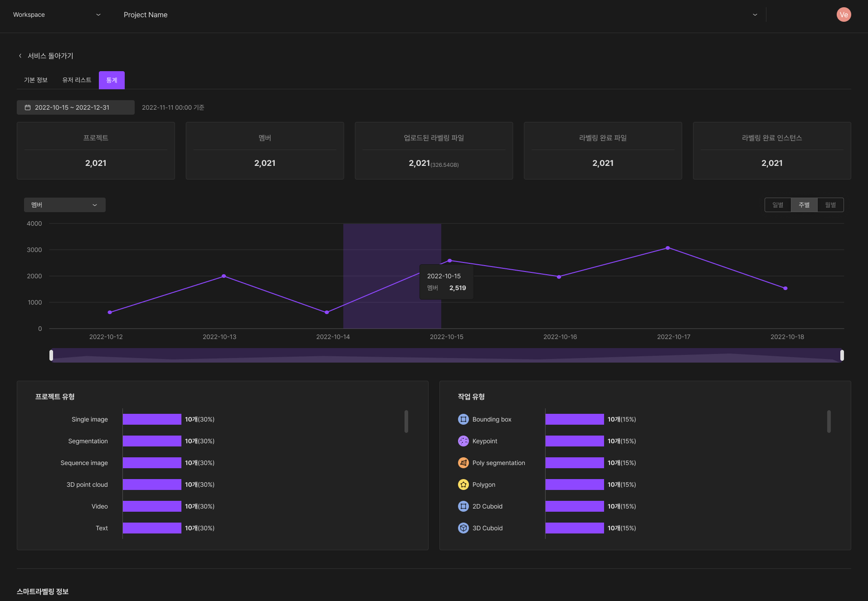Click the Polygon purple bar

575,485
